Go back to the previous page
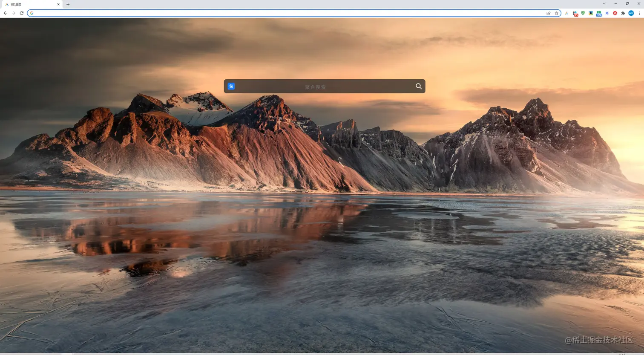The width and height of the screenshot is (644, 355). coord(5,13)
